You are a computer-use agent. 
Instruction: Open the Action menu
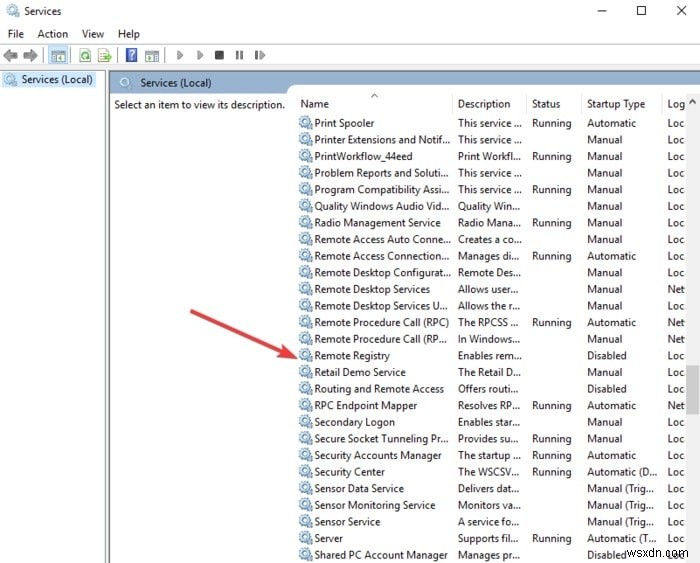[53, 34]
